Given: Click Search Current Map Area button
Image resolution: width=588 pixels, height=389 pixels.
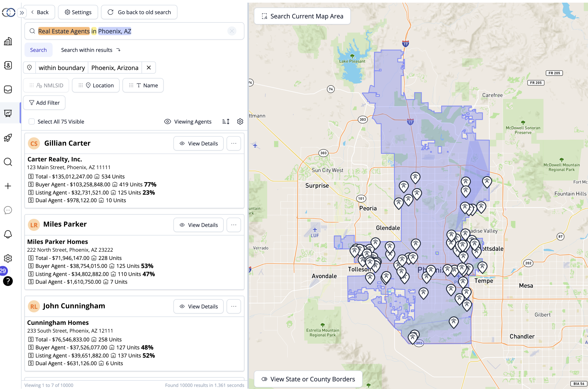Looking at the screenshot, I should (x=302, y=16).
